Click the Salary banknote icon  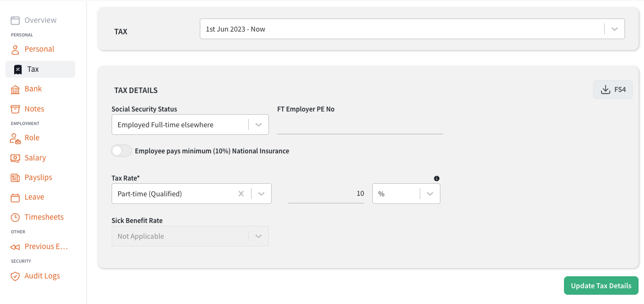pos(15,158)
